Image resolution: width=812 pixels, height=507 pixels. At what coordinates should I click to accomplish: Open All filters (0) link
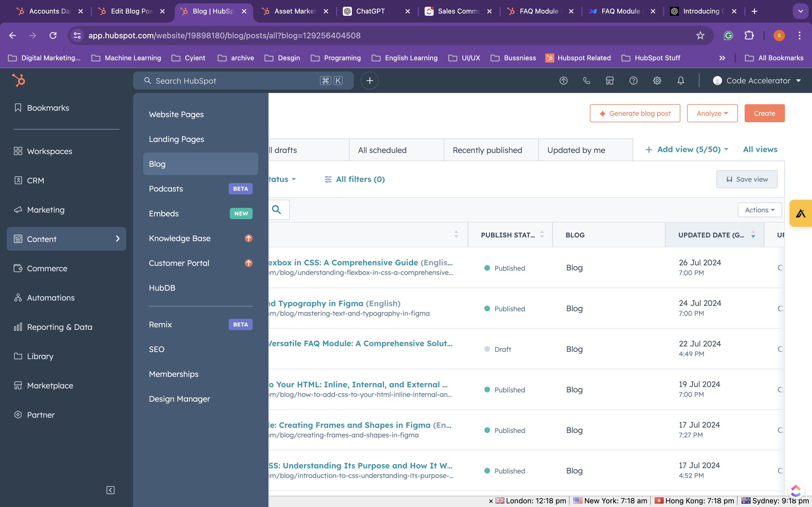355,179
